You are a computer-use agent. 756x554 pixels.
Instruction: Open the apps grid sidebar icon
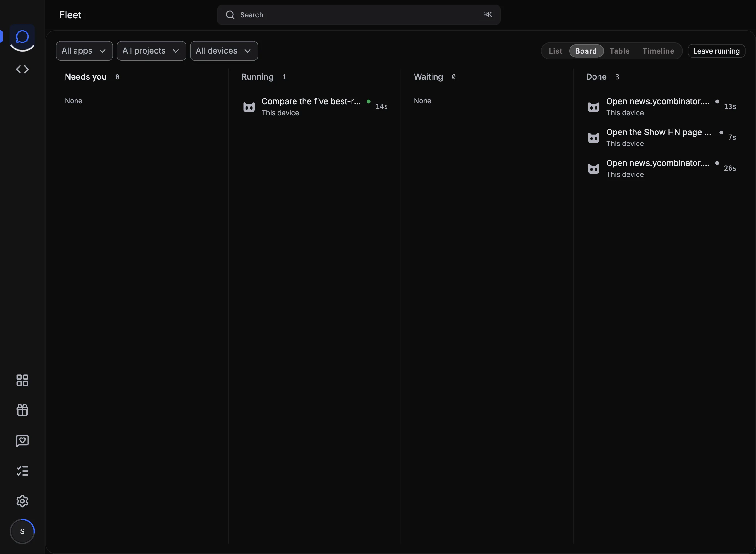point(22,380)
